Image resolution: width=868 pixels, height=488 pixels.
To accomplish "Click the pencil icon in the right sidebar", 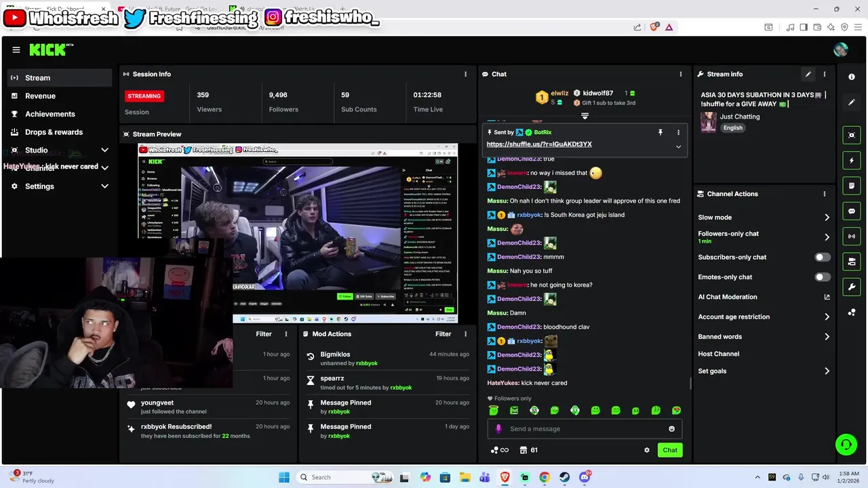I will pos(852,102).
